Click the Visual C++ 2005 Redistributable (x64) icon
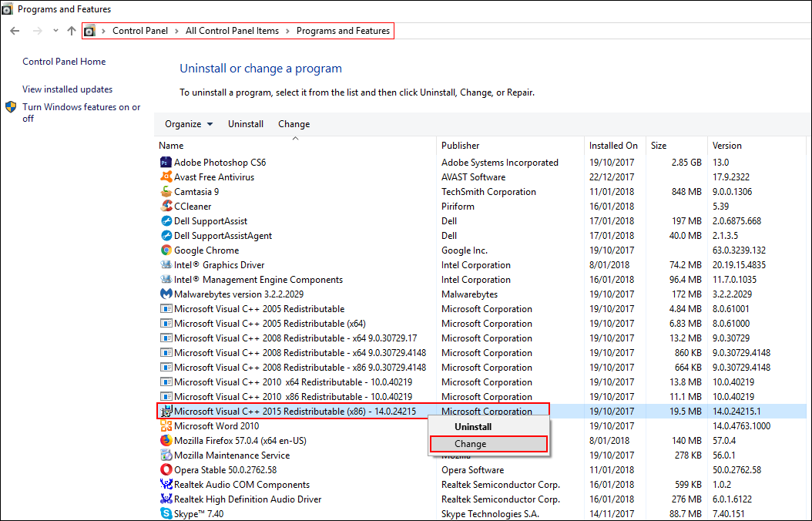The image size is (812, 521). [x=166, y=323]
